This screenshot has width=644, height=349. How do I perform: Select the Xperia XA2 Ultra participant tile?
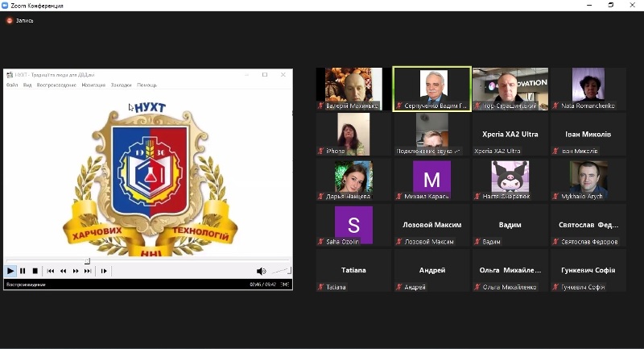[510, 135]
